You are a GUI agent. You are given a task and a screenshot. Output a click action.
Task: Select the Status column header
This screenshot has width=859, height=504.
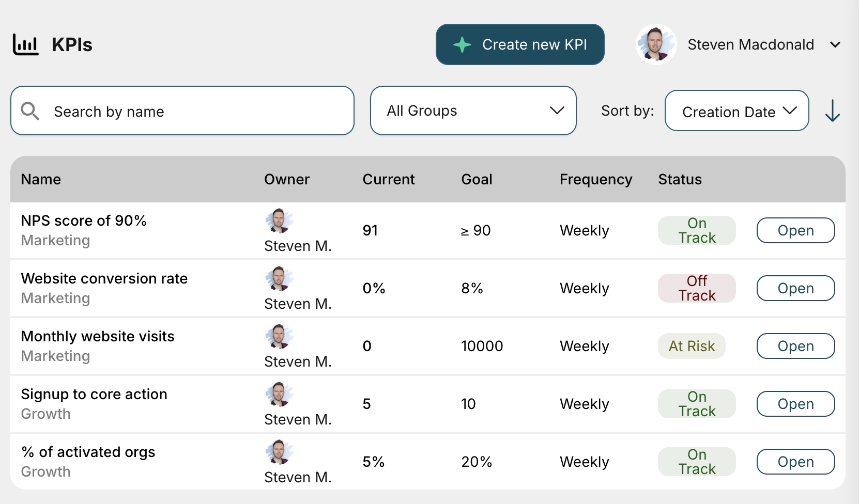pos(679,179)
